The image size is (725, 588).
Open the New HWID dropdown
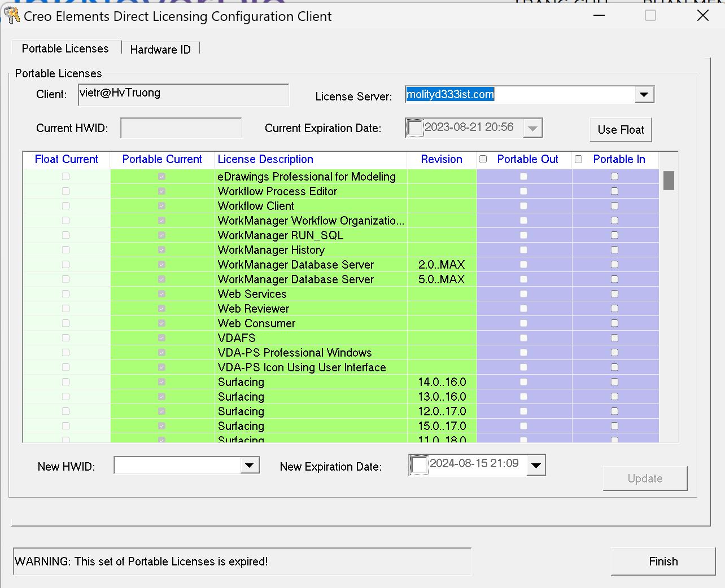(250, 464)
